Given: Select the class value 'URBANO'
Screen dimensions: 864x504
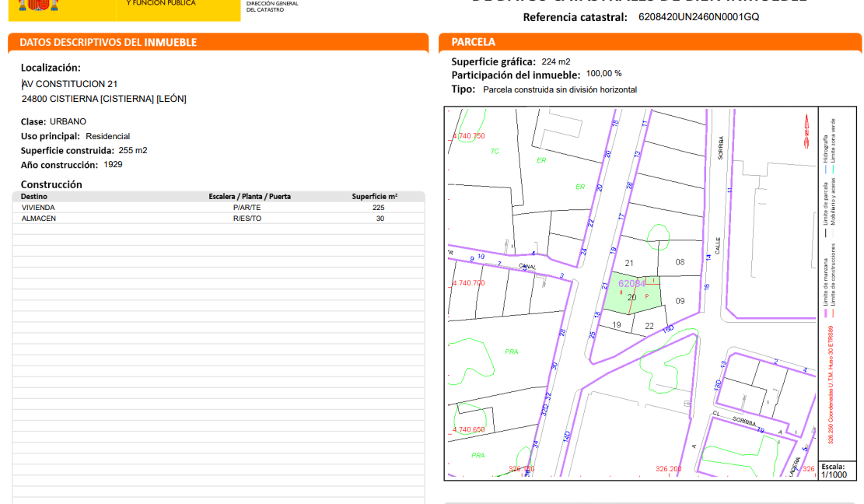Looking at the screenshot, I should (68, 121).
